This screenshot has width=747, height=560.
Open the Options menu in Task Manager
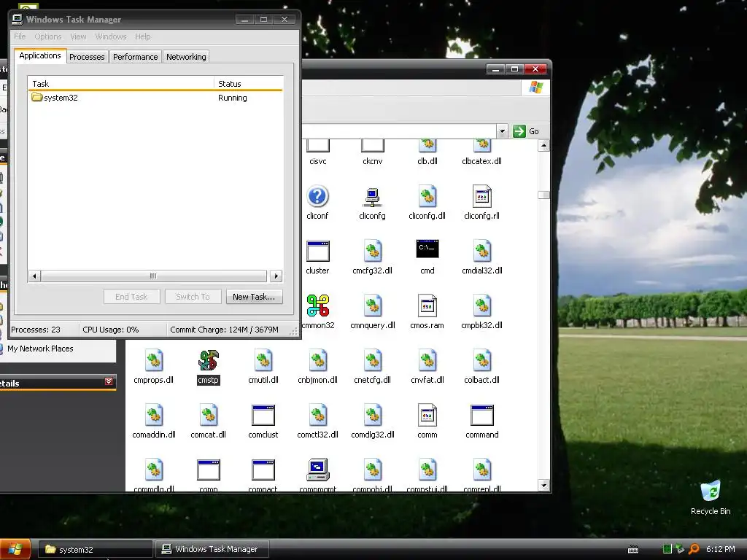47,36
